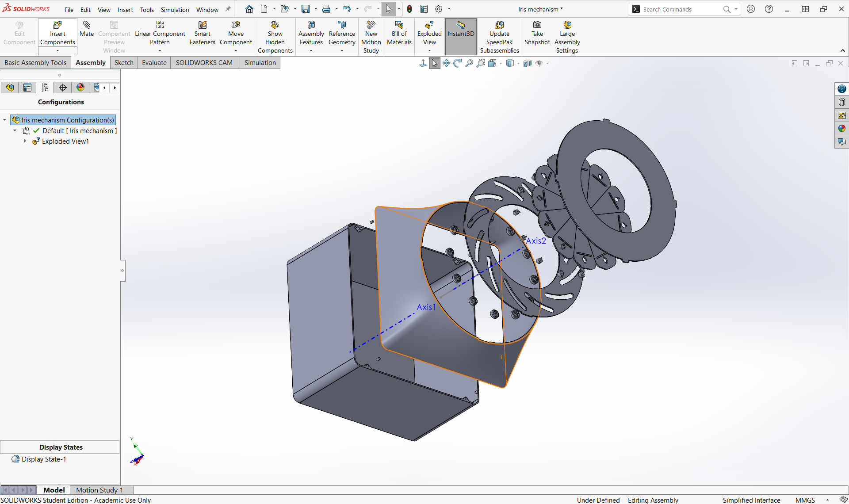
Task: Open the View Orientation dropdown arrow
Action: tap(501, 64)
